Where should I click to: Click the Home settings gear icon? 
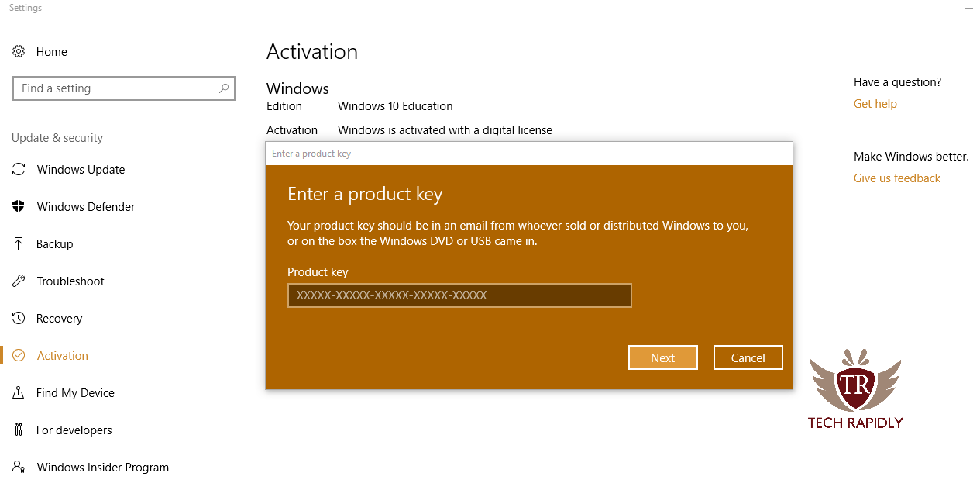click(19, 51)
